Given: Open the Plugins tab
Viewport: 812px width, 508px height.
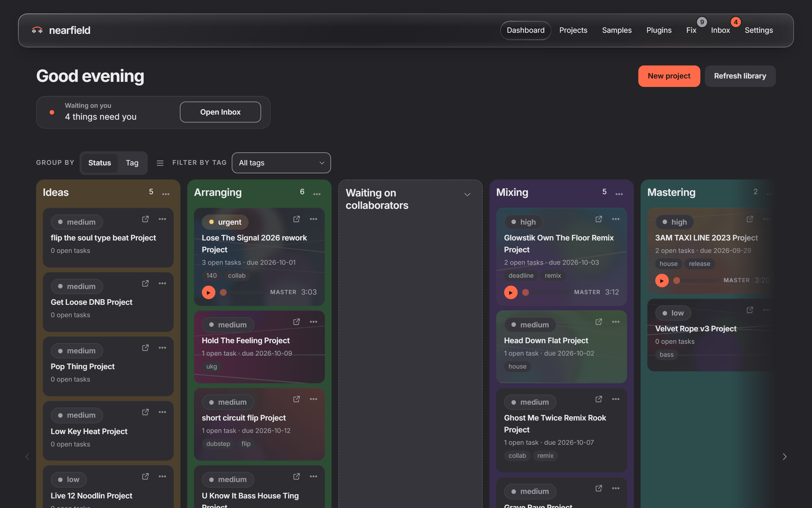Looking at the screenshot, I should click(659, 30).
